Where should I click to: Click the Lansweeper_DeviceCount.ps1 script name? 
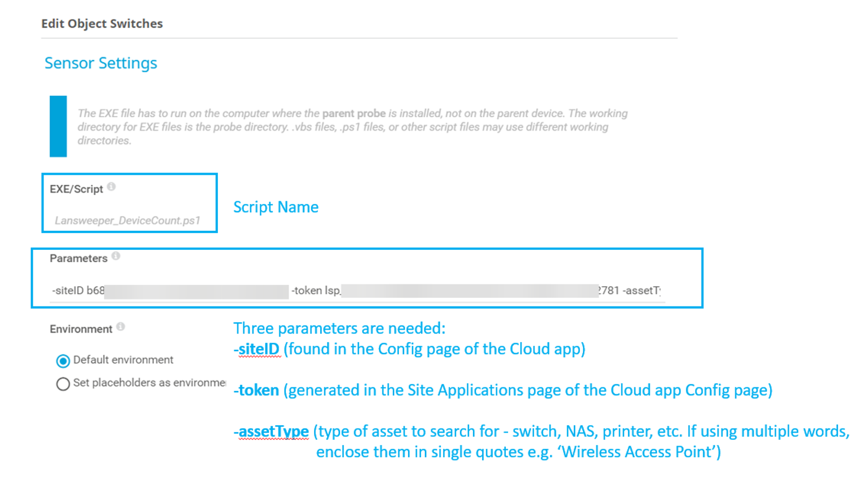pos(127,220)
